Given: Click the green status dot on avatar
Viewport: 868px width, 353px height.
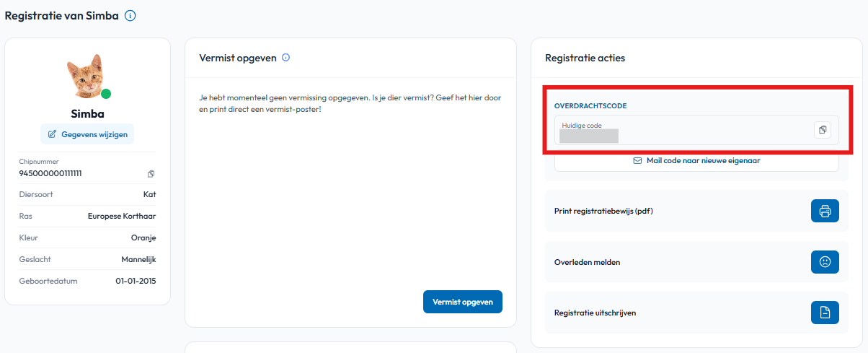Looking at the screenshot, I should [106, 94].
